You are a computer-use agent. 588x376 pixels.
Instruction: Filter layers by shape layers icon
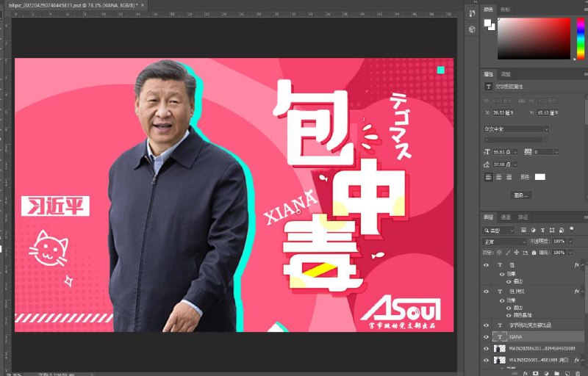point(552,230)
